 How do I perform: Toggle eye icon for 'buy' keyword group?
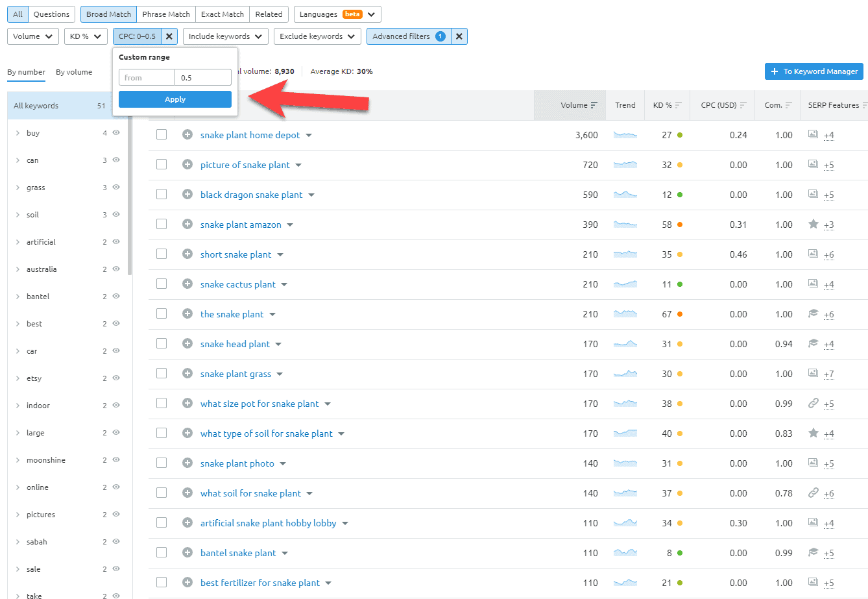[x=116, y=132]
